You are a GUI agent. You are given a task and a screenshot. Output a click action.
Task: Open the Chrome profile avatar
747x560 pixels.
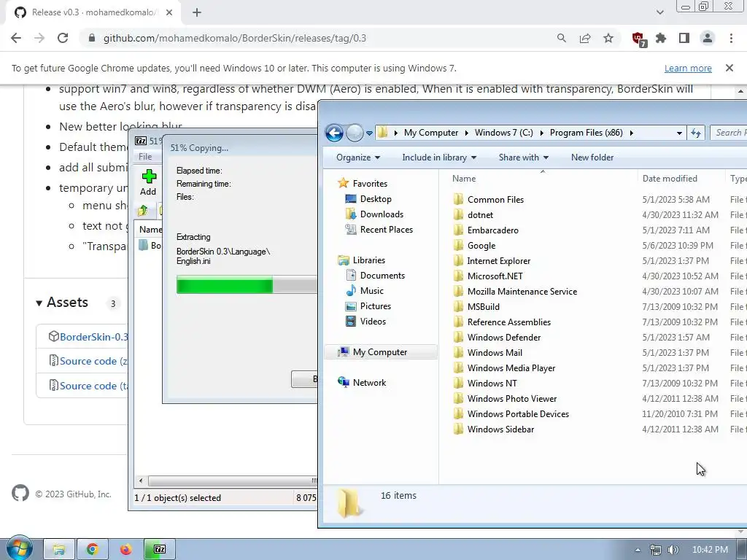[708, 38]
